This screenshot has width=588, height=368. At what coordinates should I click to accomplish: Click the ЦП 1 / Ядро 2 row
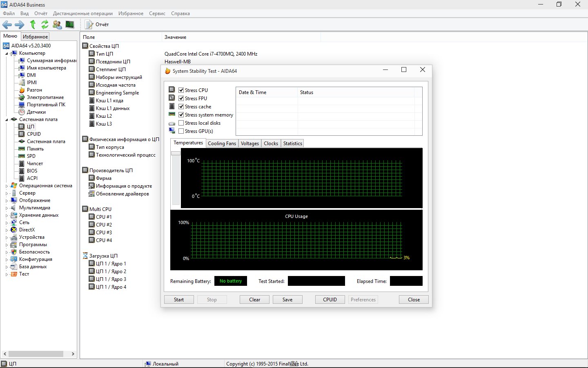click(x=111, y=272)
